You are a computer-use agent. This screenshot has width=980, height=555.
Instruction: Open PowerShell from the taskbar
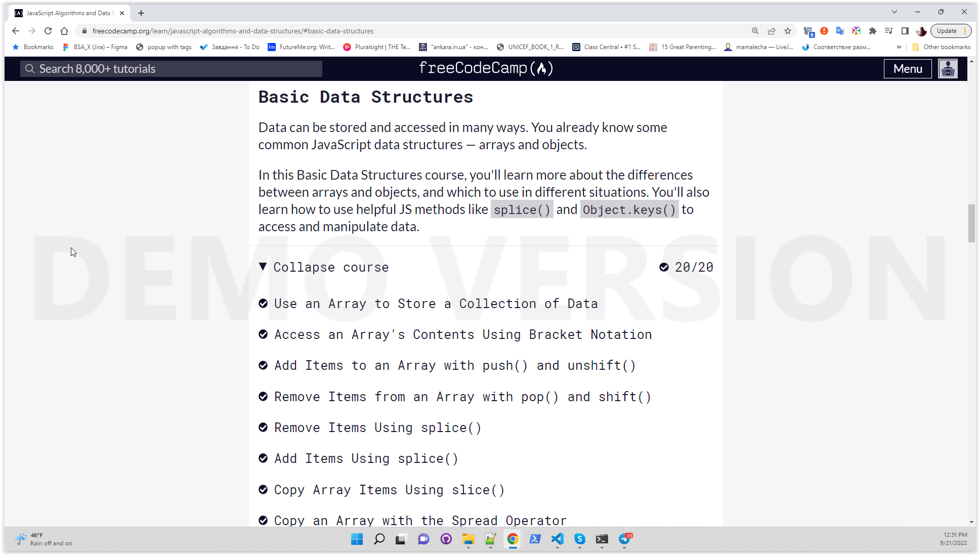535,539
